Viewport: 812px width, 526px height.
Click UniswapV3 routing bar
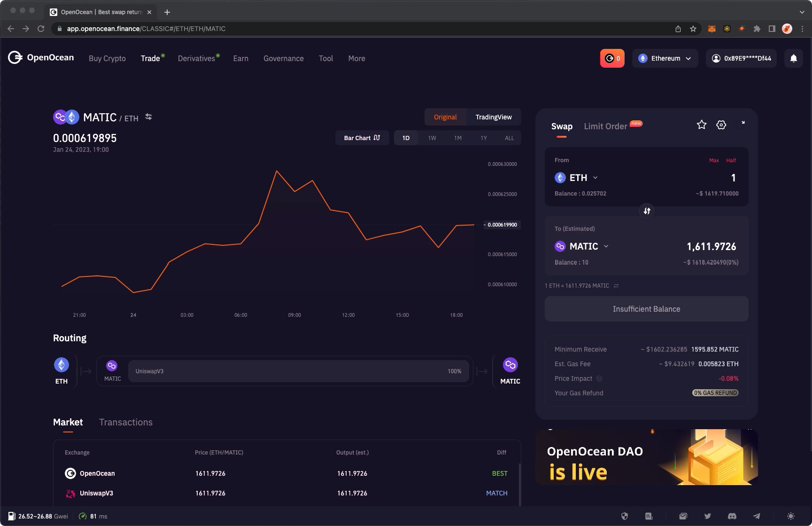pyautogui.click(x=299, y=371)
